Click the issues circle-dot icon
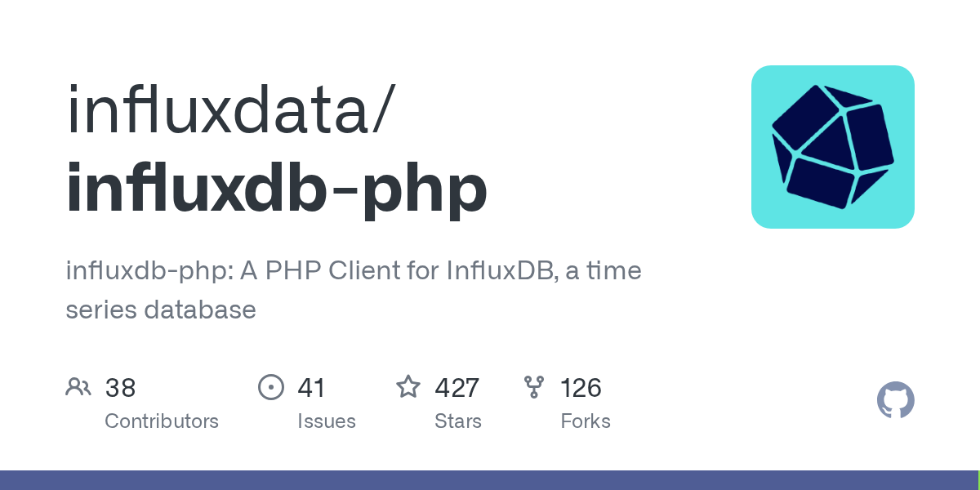The height and width of the screenshot is (490, 980). 270,387
